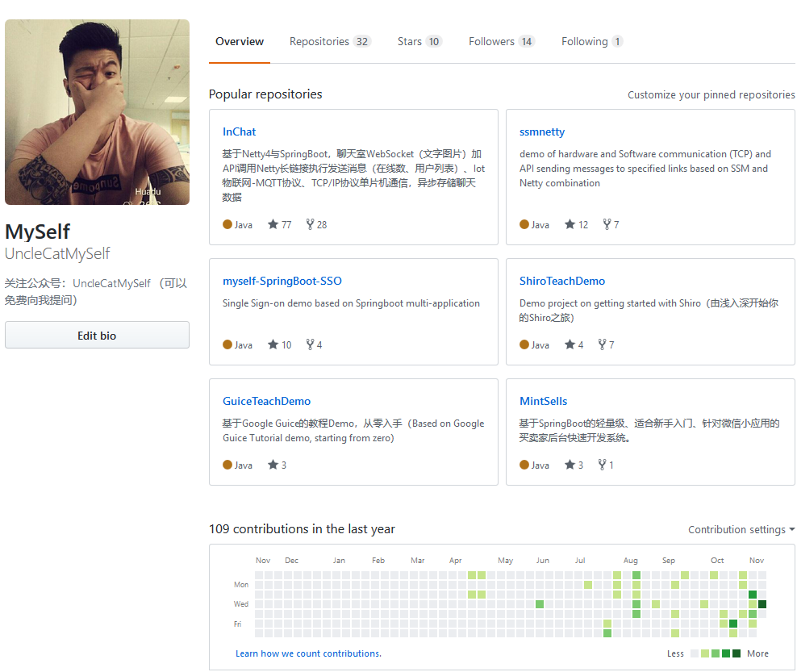Click the Popular repositories heading

point(265,94)
